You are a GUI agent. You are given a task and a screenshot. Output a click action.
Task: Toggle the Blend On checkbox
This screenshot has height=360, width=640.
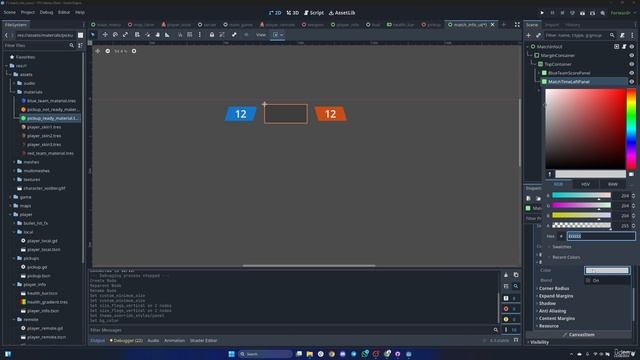tap(588, 280)
